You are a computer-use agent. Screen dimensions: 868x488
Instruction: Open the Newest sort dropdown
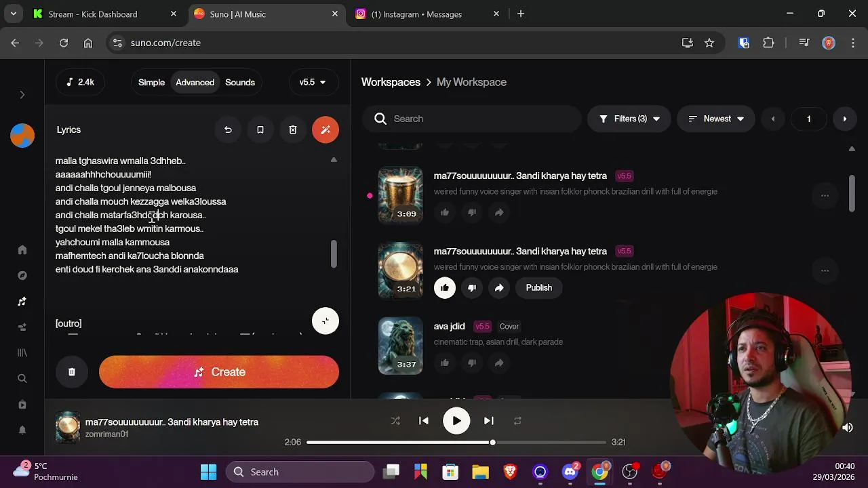tap(716, 119)
